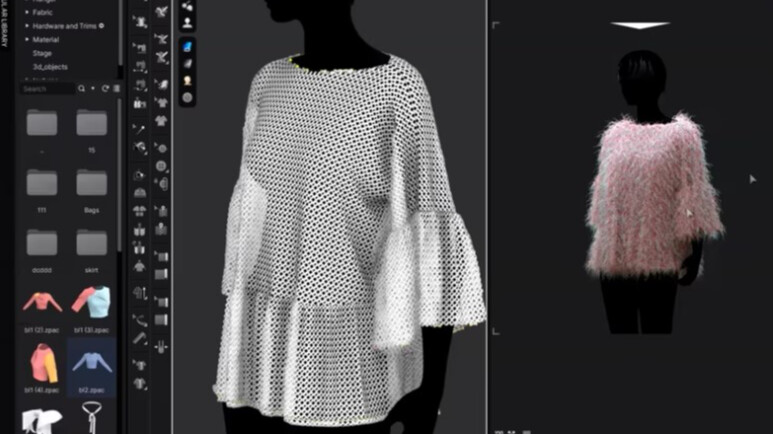Image resolution: width=773 pixels, height=434 pixels.
Task: Click the white mesh garment in 3D view
Action: (345, 237)
